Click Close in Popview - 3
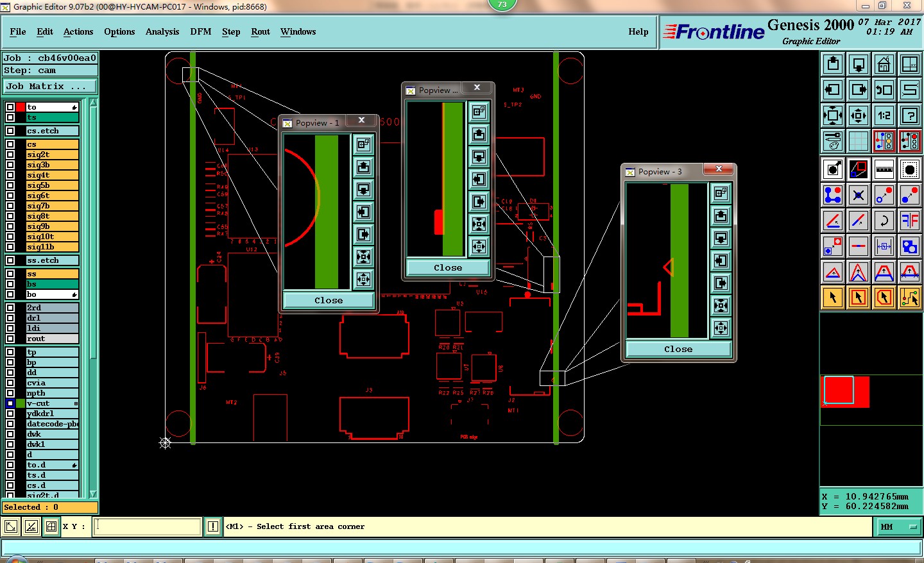Screen dimensions: 924x563 click(678, 349)
